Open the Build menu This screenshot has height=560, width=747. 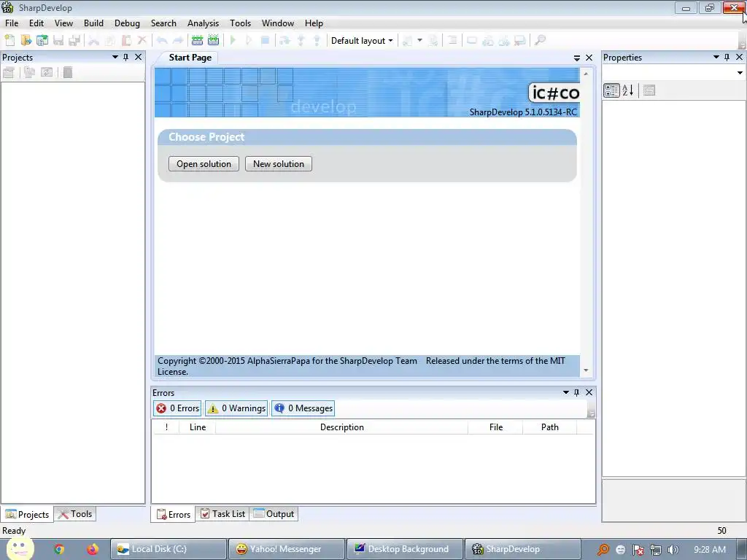click(93, 23)
